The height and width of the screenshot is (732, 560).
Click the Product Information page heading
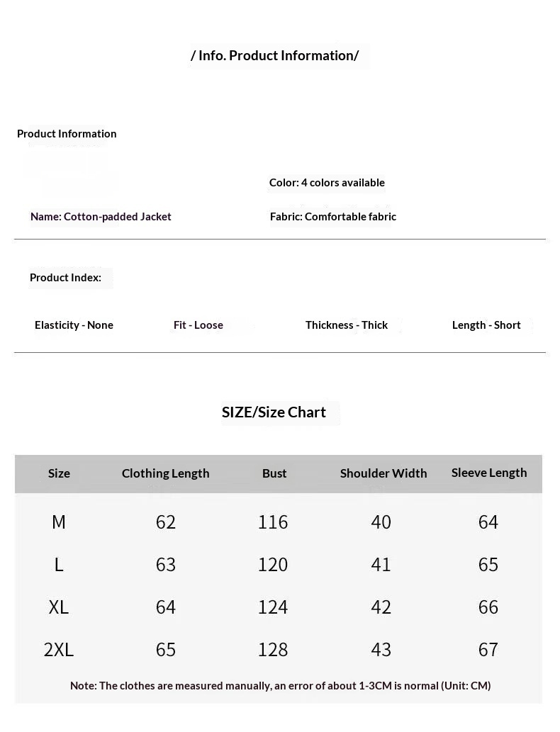274,55
